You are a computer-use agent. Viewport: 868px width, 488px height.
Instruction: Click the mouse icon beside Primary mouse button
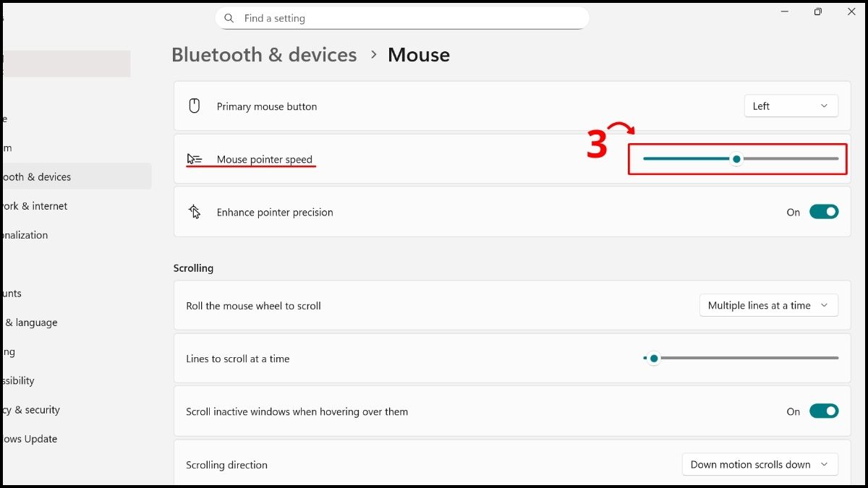pyautogui.click(x=194, y=106)
